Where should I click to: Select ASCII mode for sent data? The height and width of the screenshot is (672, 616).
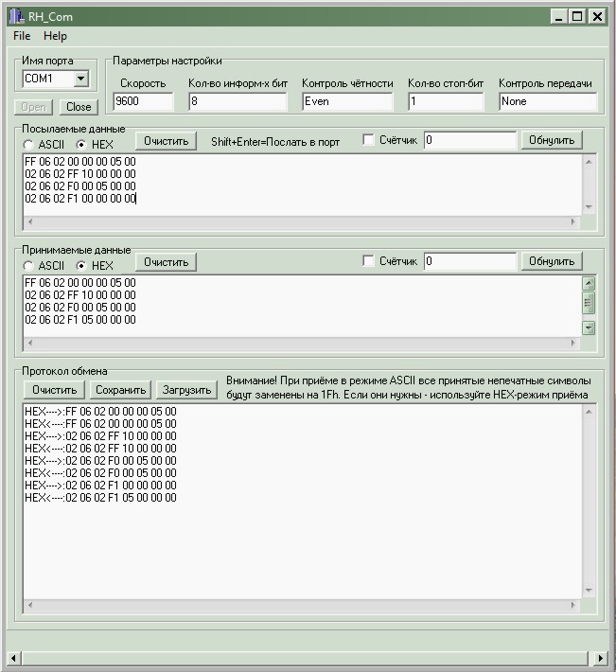click(x=28, y=145)
